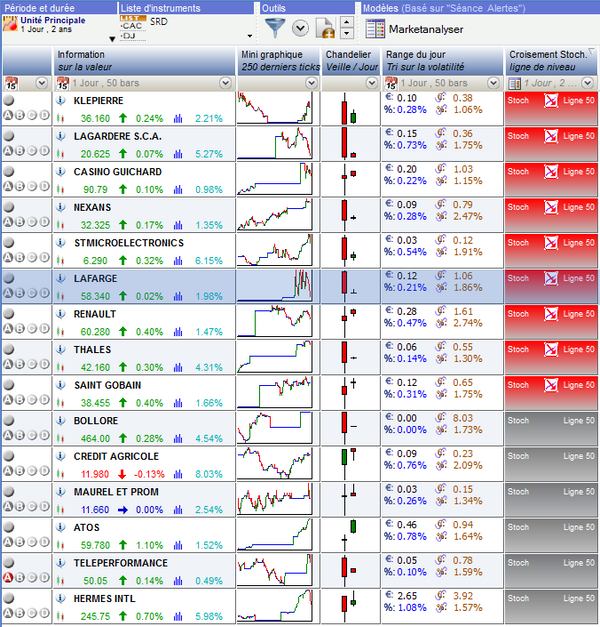Click the volume bars icon in the CREDIT AGRICOLE row
The width and height of the screenshot is (600, 627).
[x=178, y=474]
